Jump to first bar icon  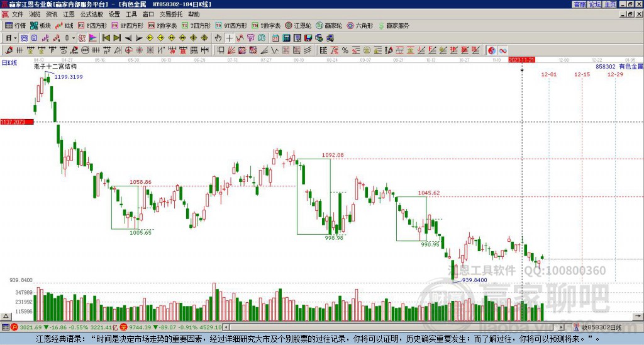(x=106, y=38)
